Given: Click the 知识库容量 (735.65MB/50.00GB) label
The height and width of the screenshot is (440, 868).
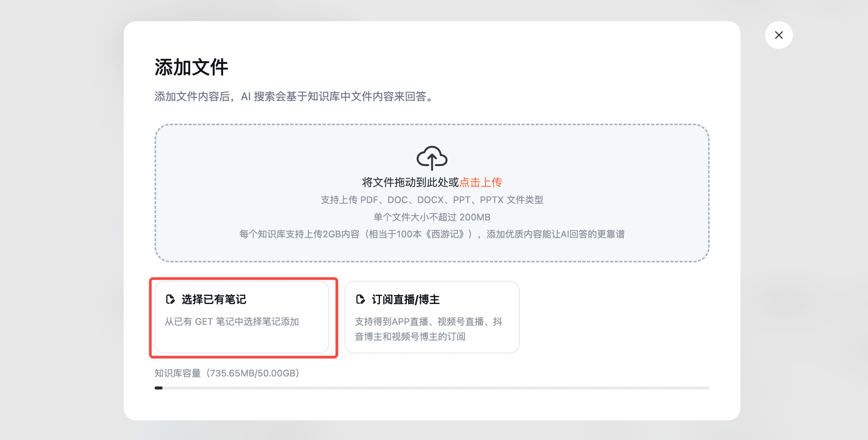Looking at the screenshot, I should pyautogui.click(x=227, y=373).
